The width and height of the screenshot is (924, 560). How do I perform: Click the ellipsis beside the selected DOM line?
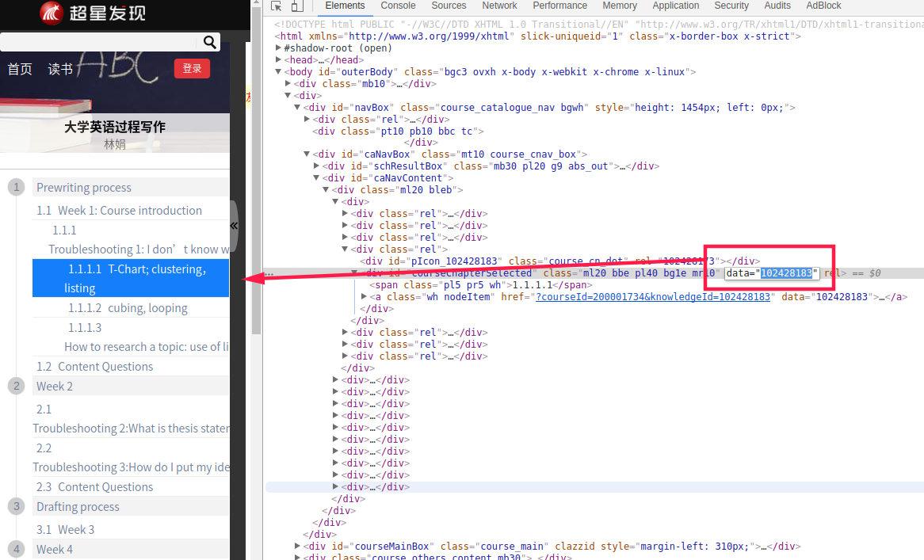click(269, 274)
